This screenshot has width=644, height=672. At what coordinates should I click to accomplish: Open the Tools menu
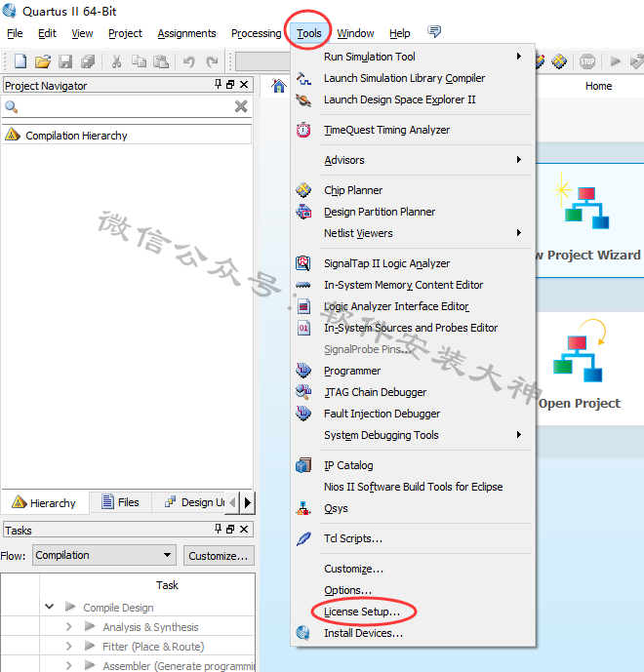[x=308, y=33]
